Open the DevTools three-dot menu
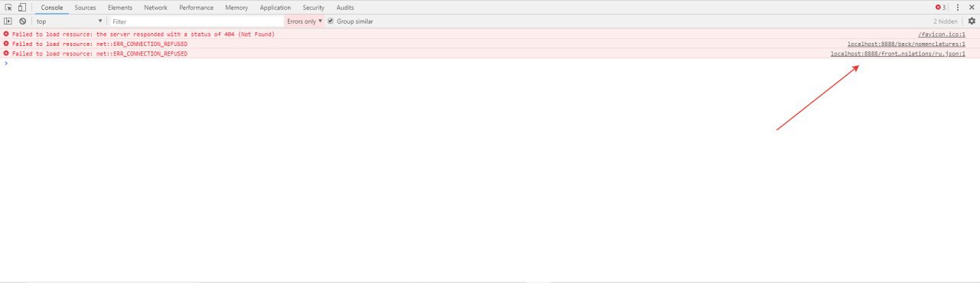 958,8
